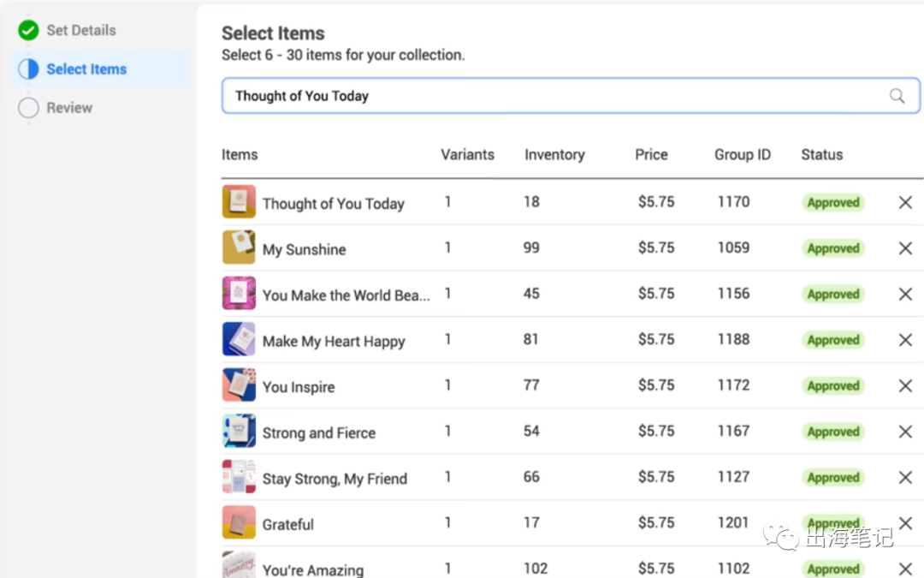Screen dimensions: 924x578
Task: Click the green Set Details checkmark icon
Action: point(28,30)
